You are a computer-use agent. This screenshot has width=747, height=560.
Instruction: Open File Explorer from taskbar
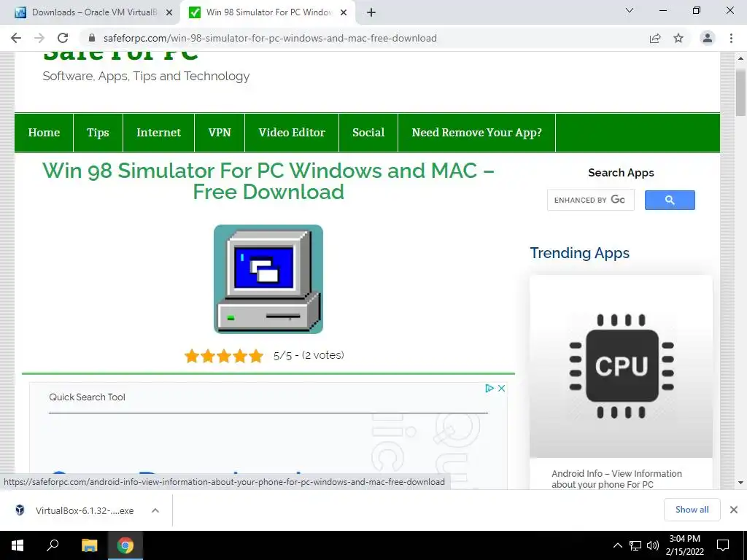(x=90, y=545)
